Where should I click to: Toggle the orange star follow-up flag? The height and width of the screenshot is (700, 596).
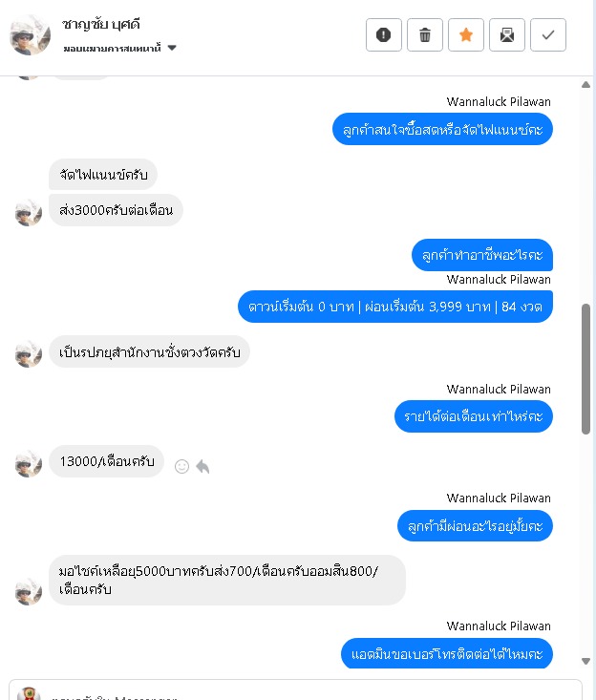click(x=466, y=34)
